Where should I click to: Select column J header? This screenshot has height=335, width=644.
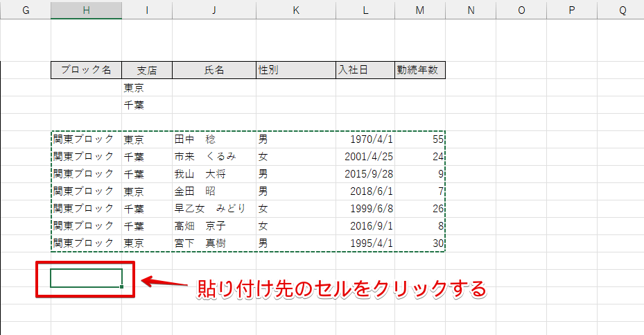[214, 10]
